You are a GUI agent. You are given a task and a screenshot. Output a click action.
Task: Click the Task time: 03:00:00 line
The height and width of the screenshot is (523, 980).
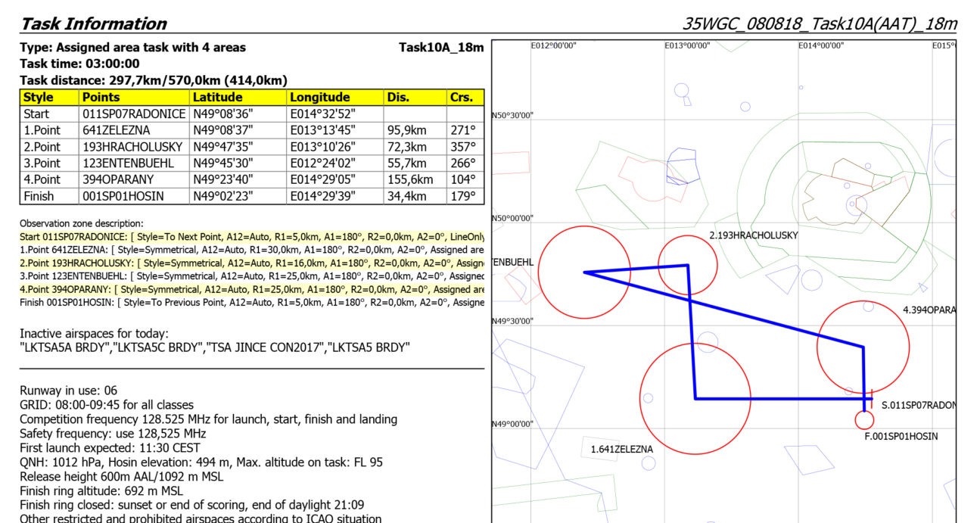[79, 64]
